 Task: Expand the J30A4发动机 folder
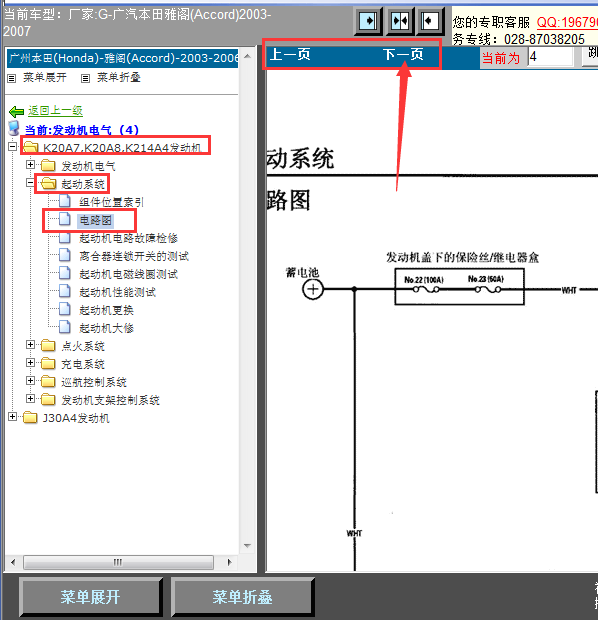13,417
